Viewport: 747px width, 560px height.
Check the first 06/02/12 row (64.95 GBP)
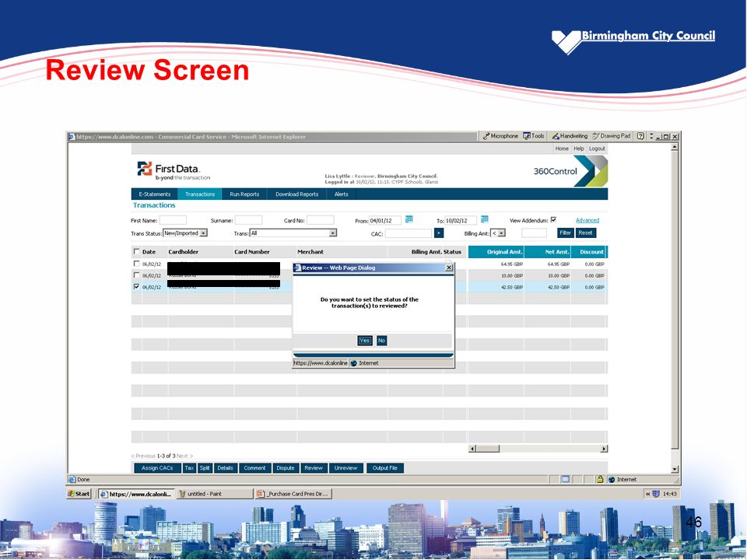(137, 264)
